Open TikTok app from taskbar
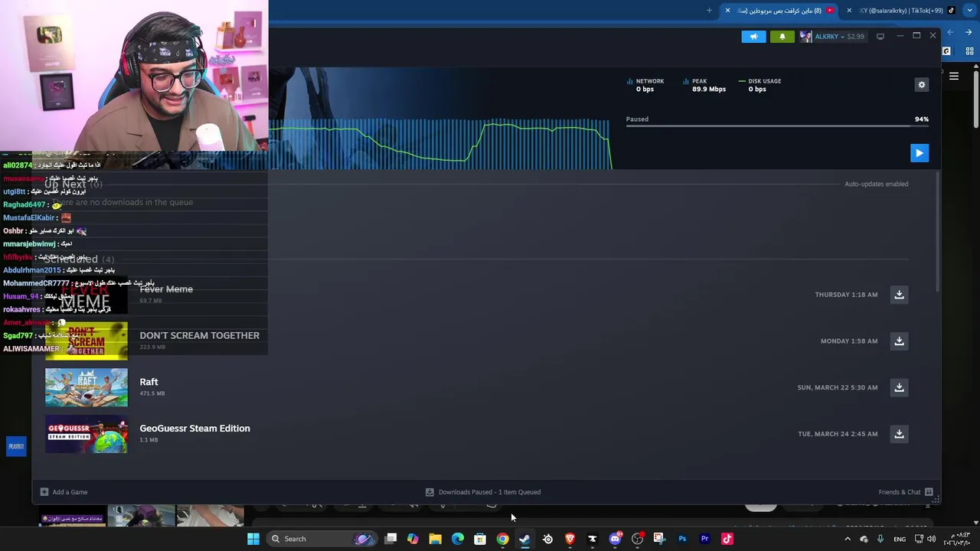Image resolution: width=980 pixels, height=551 pixels. click(x=727, y=539)
